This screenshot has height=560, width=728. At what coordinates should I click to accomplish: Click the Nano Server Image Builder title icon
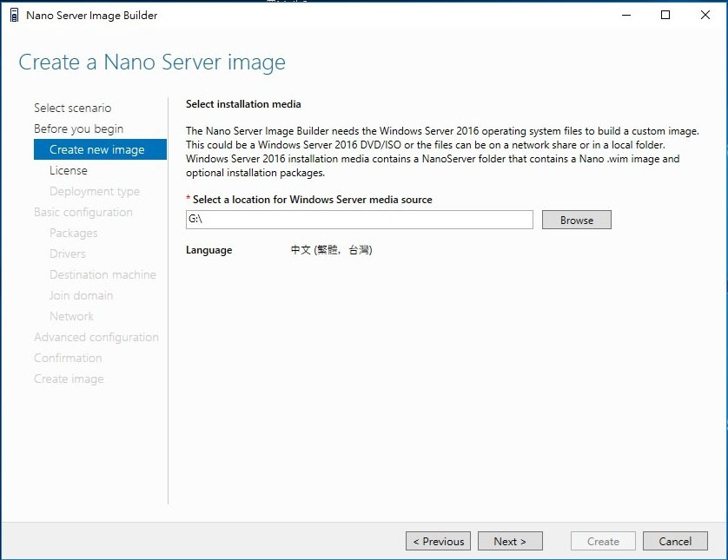click(x=15, y=16)
